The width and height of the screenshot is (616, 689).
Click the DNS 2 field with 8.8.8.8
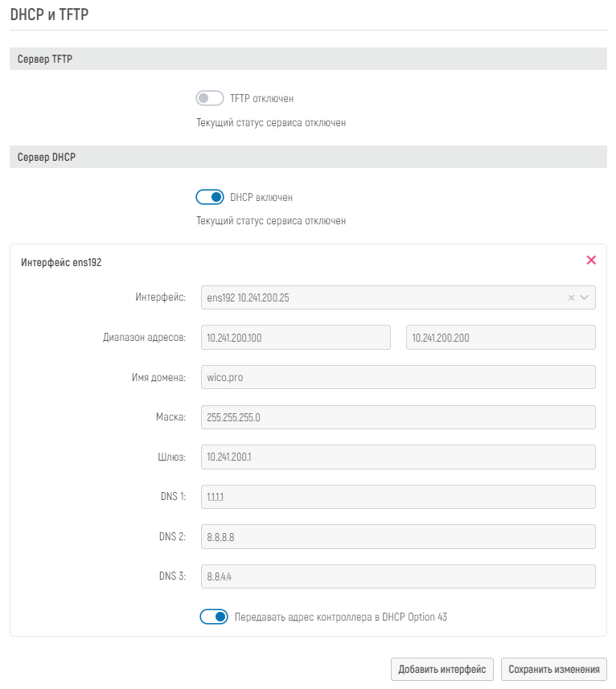click(397, 536)
